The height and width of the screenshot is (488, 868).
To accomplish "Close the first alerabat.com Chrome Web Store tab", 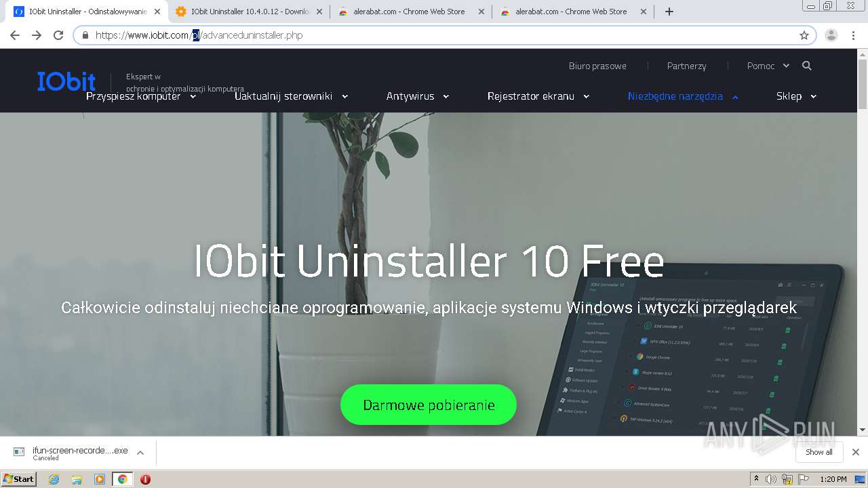I will (x=481, y=12).
